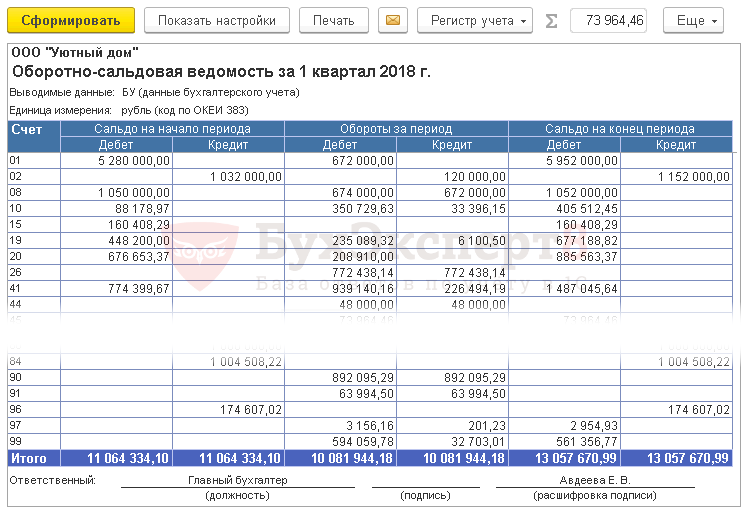Select account 90 row label
Screen dimensions: 747x514
point(34,378)
